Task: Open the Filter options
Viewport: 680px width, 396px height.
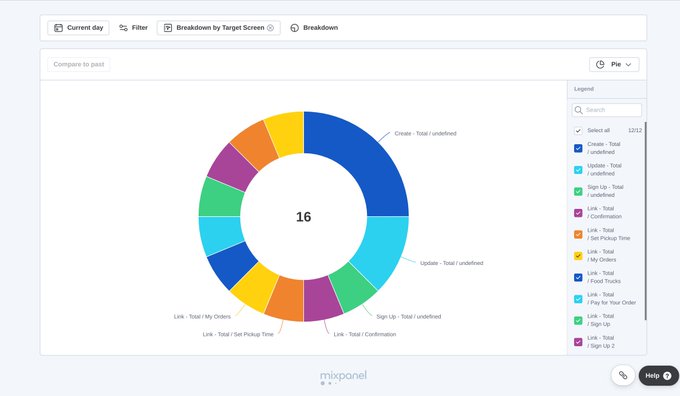Action: click(x=134, y=28)
